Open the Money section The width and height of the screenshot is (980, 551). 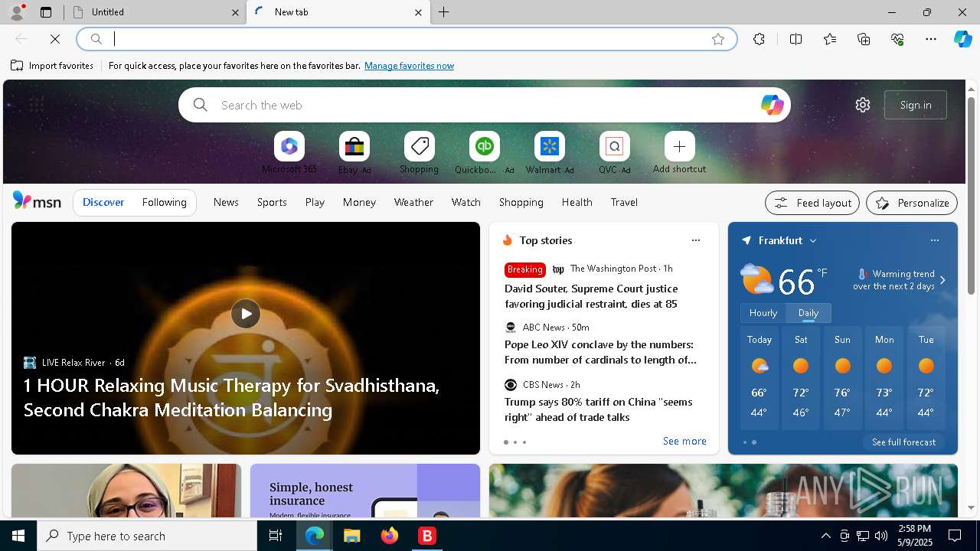pos(359,202)
